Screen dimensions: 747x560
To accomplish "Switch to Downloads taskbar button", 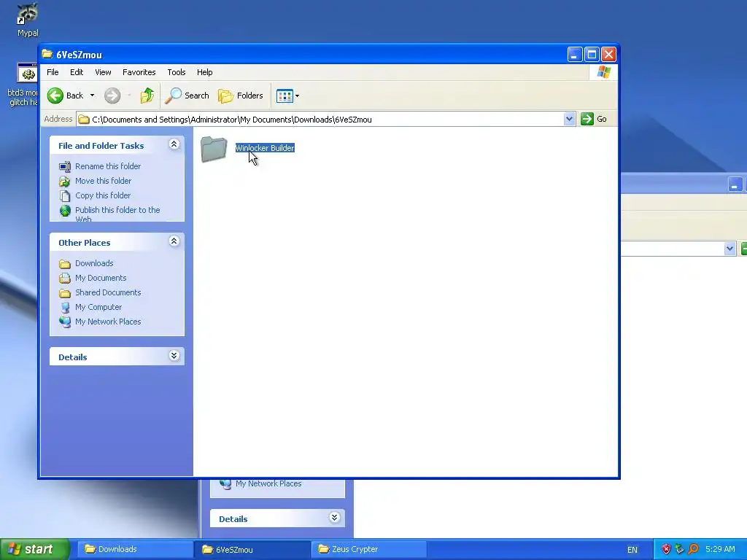I will [x=135, y=550].
